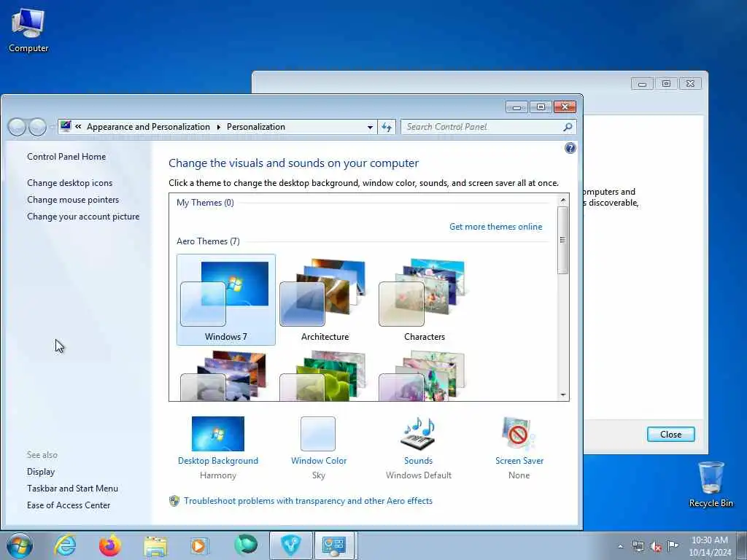Open the help question mark icon
The width and height of the screenshot is (747, 560).
pos(570,148)
